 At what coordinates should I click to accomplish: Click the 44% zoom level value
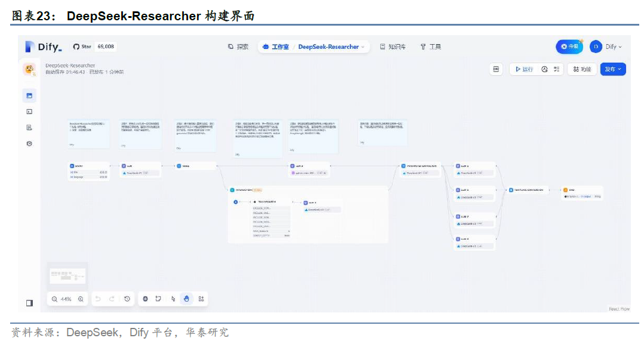tap(66, 299)
